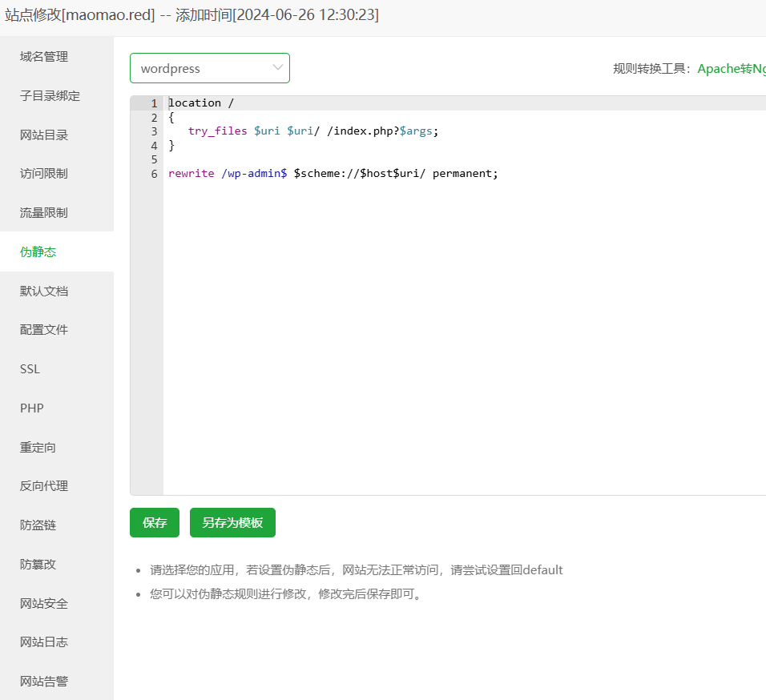Click the opening brace on line 2
The width and height of the screenshot is (766, 700).
coord(171,117)
